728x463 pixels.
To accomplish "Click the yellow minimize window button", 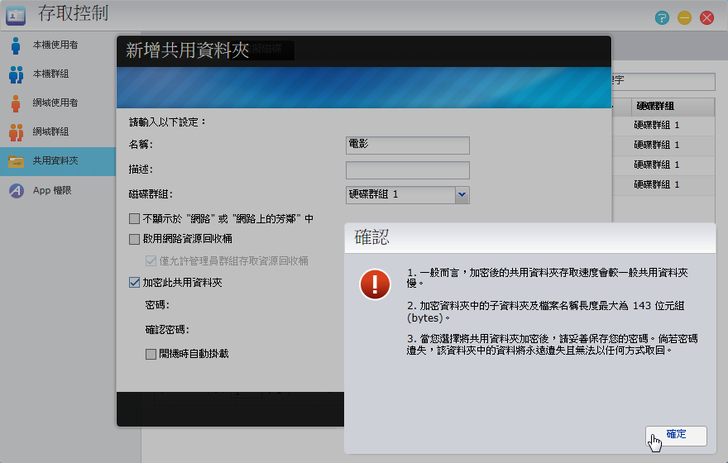I will pos(685,18).
